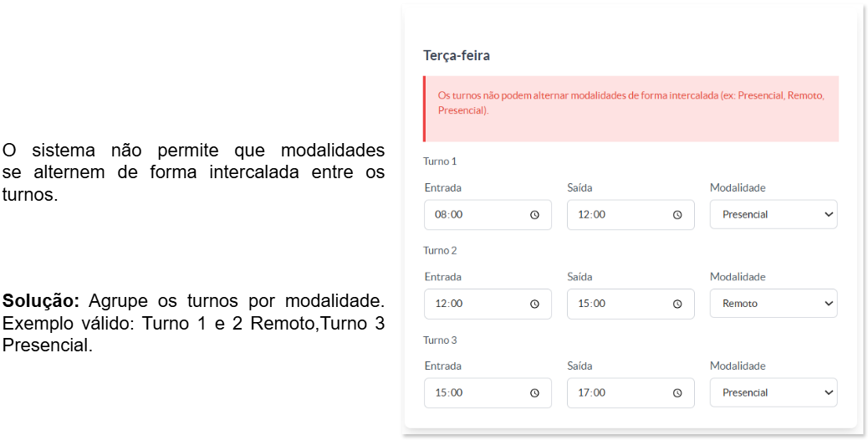The width and height of the screenshot is (868, 440).
Task: Open clock picker for Turno 1 Saída
Action: [x=677, y=215]
